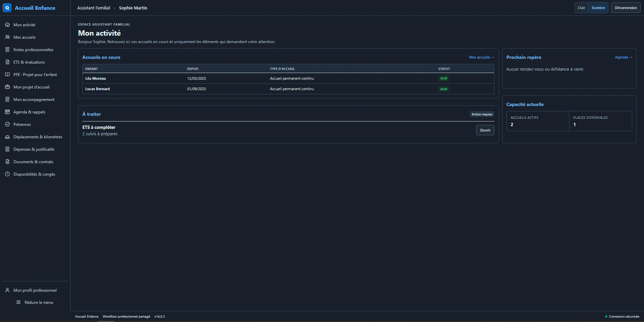
Task: Click the person icon for Mon profil professionnel
Action: [7, 290]
